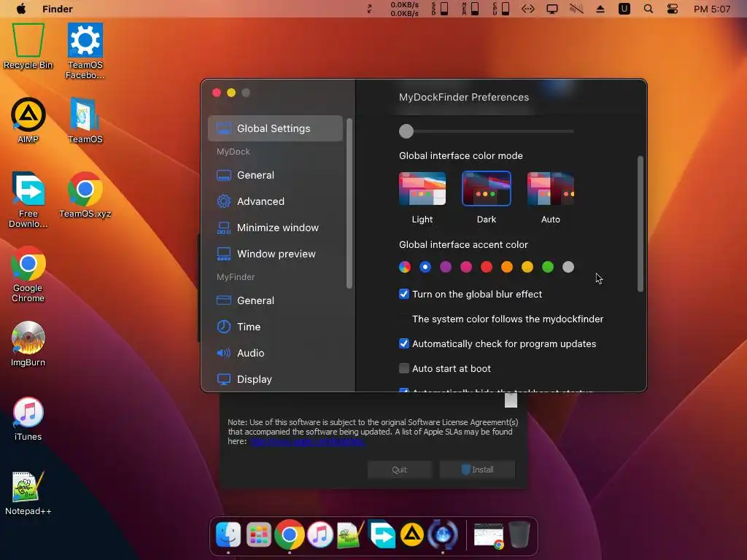The width and height of the screenshot is (747, 560).
Task: Pick the pink accent color
Action: [466, 267]
